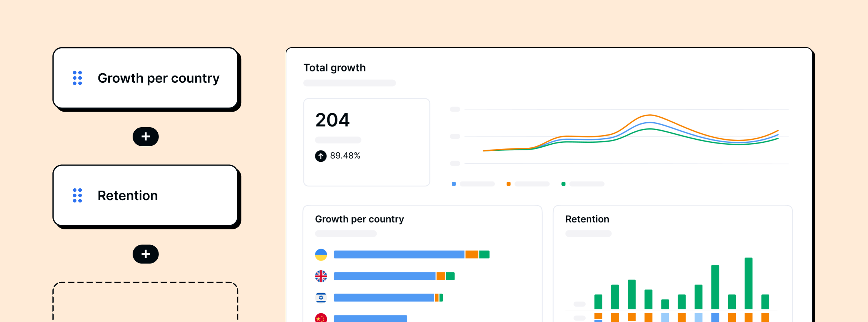The height and width of the screenshot is (322, 868).
Task: Click the 204 total growth number
Action: click(x=333, y=120)
